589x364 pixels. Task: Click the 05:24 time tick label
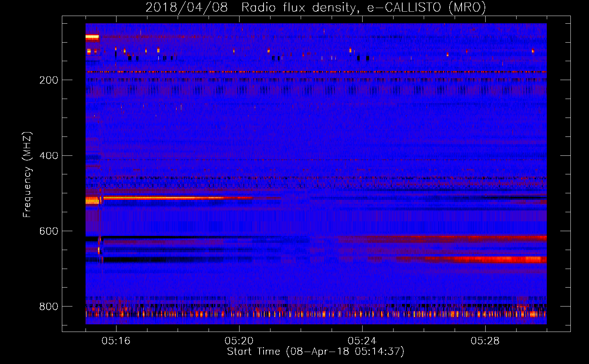(x=362, y=341)
